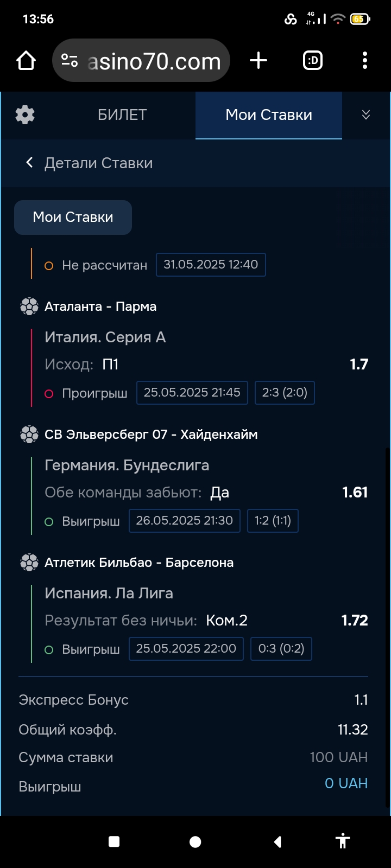
Task: Tap the accessibility shortcut icon
Action: point(342,841)
